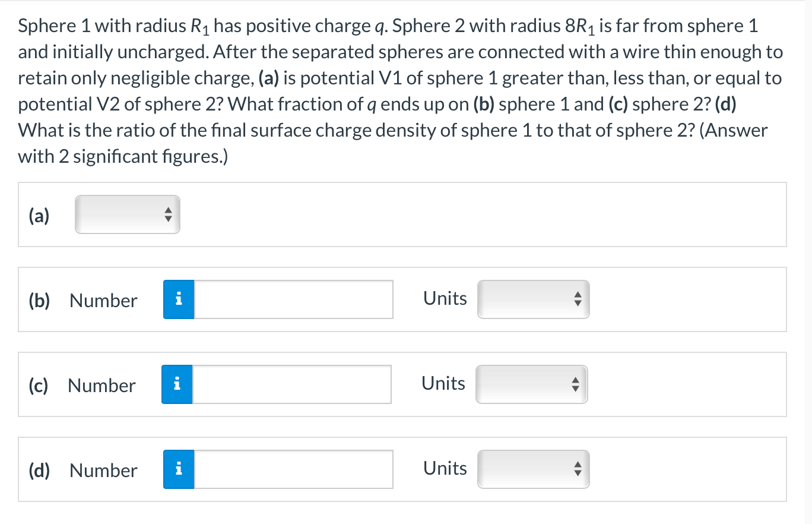Click the down arrow on the (b) Units selector
This screenshot has height=524, width=812.
[x=577, y=303]
